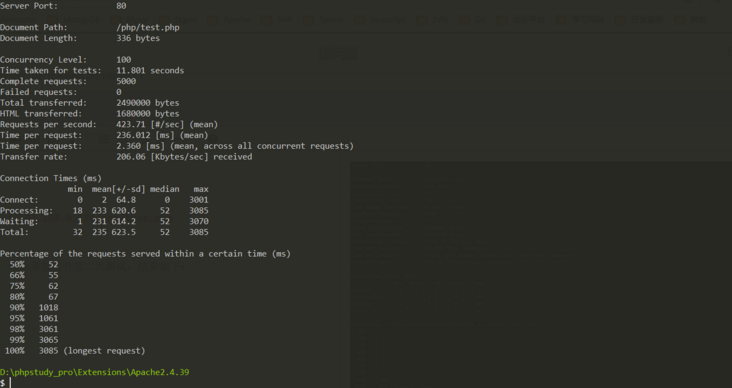Image resolution: width=732 pixels, height=388 pixels.
Task: Select the 66% percentile value "55"
Action: 53,275
